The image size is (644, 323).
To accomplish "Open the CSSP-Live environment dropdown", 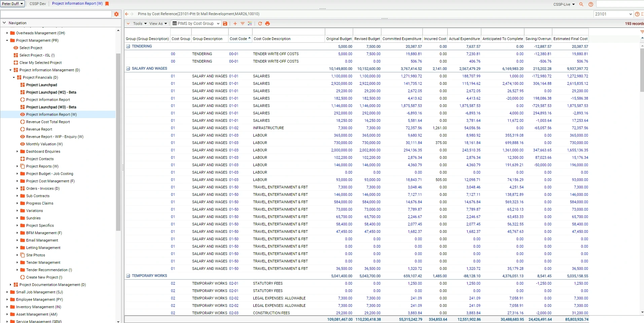I will tap(564, 4).
